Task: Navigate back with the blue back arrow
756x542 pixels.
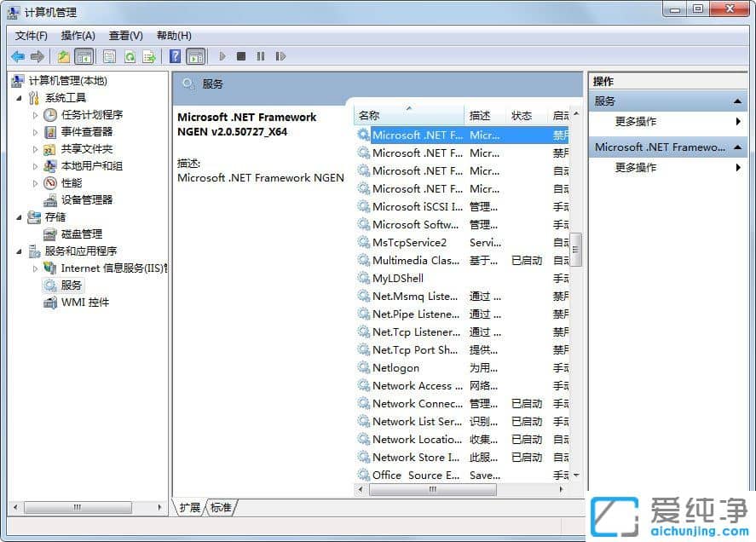Action: coord(17,55)
